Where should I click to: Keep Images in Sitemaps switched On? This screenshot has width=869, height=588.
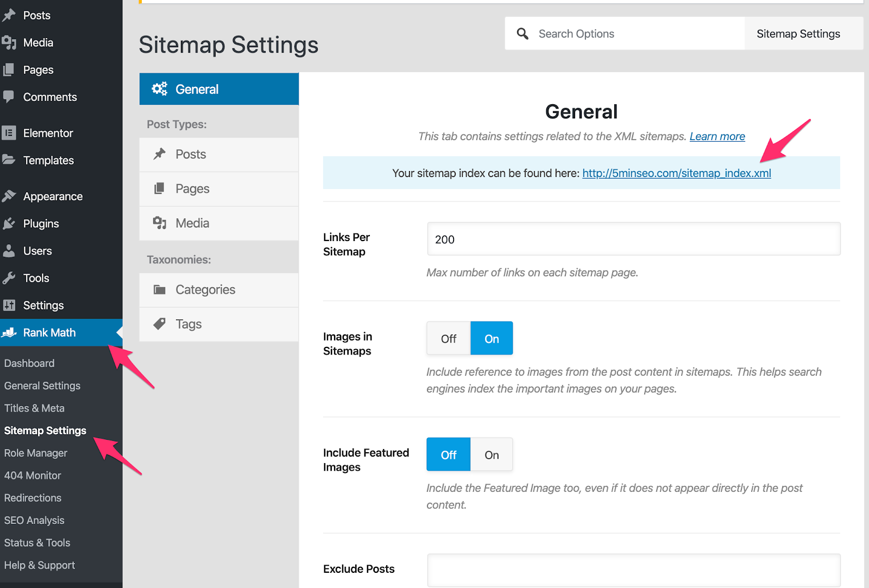click(x=492, y=339)
